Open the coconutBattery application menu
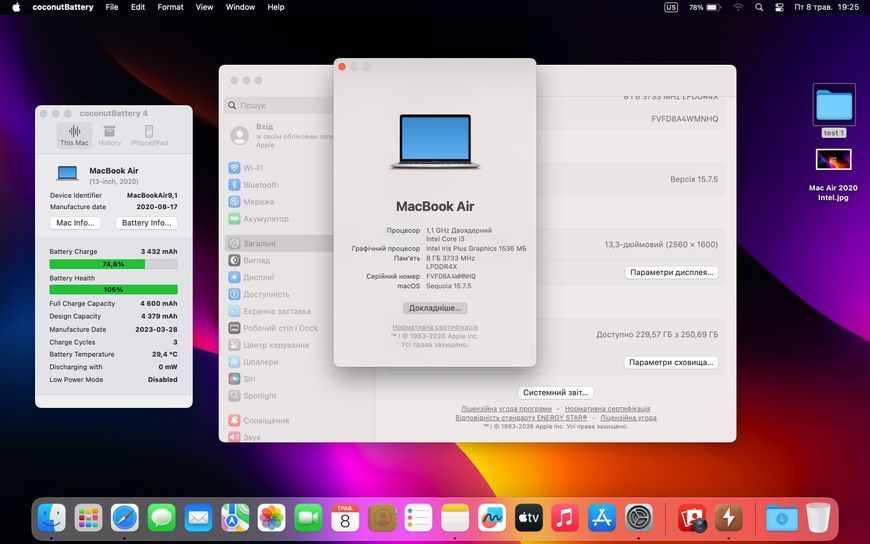Screen dimensions: 870x544 coord(63,7)
